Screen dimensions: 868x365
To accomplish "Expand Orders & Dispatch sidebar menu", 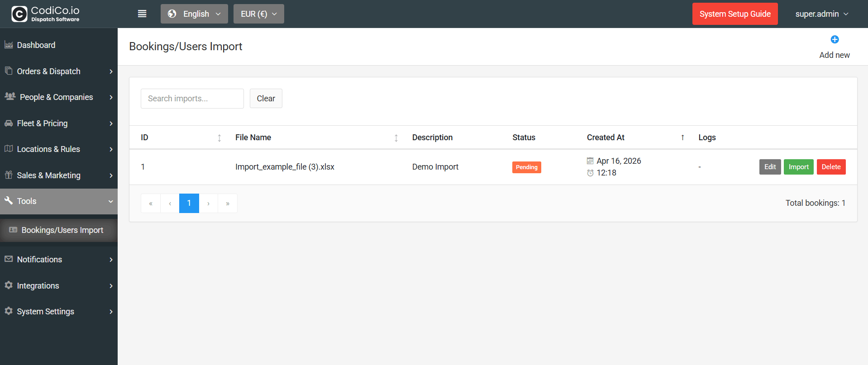I will coord(59,71).
